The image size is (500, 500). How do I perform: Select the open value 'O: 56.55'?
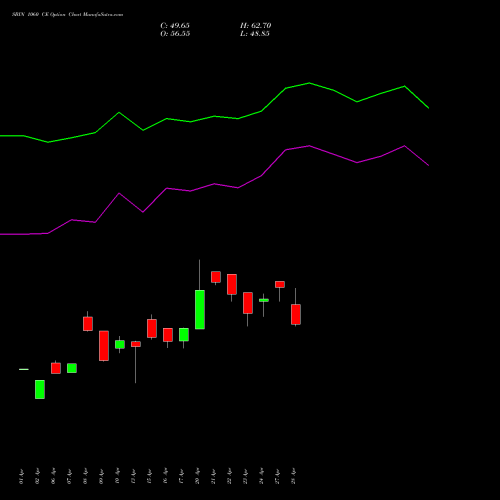[175, 34]
